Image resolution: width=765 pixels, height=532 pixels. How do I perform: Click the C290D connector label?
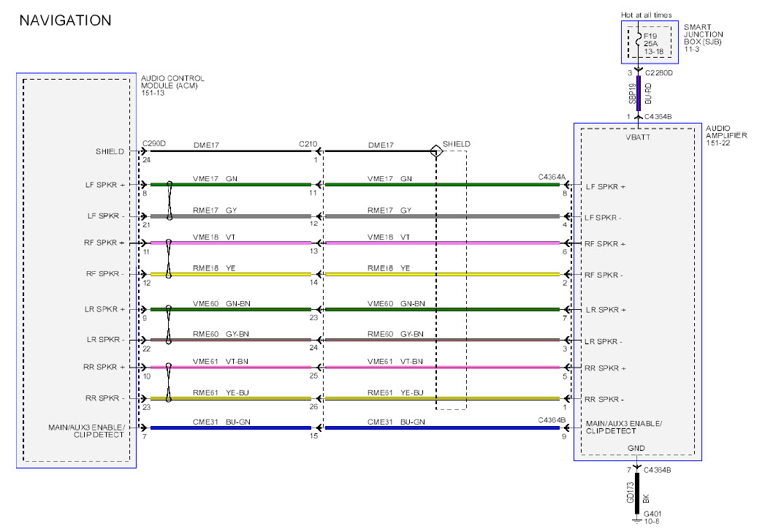click(154, 144)
